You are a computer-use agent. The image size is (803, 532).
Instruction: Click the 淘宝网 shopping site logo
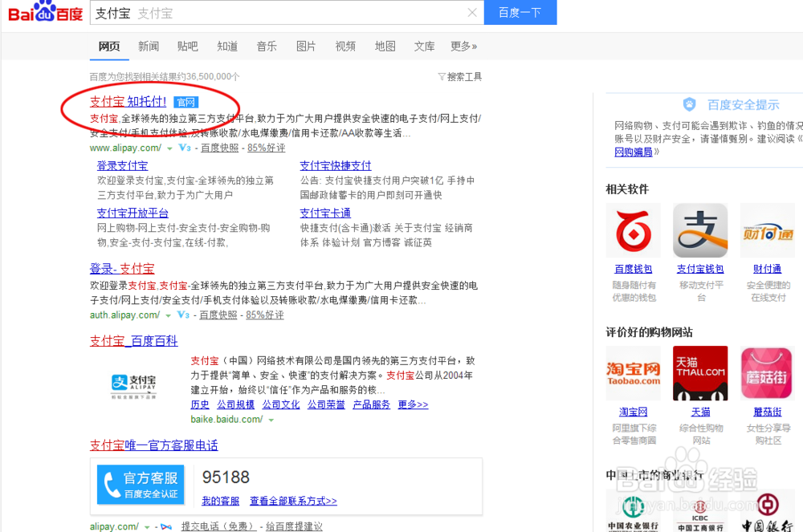(x=634, y=372)
